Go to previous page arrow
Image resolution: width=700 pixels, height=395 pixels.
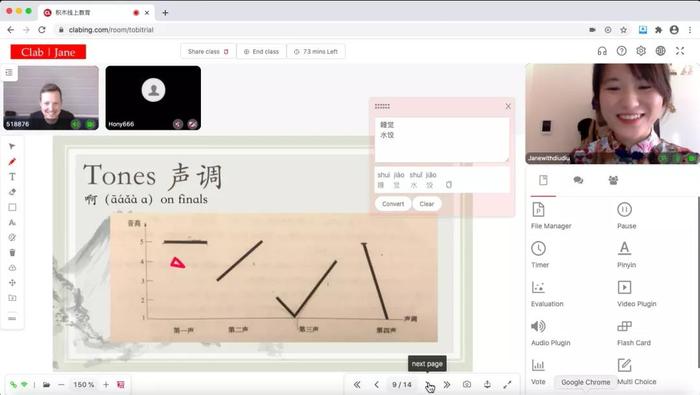coord(376,384)
